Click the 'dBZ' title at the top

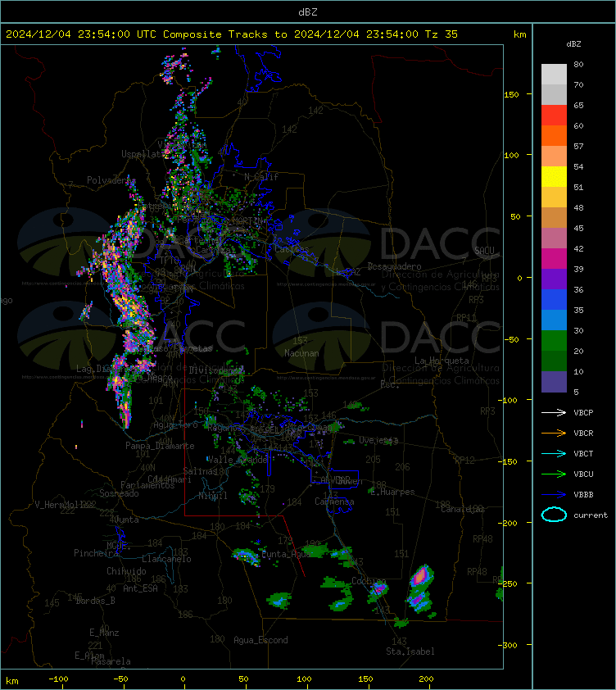click(x=307, y=12)
